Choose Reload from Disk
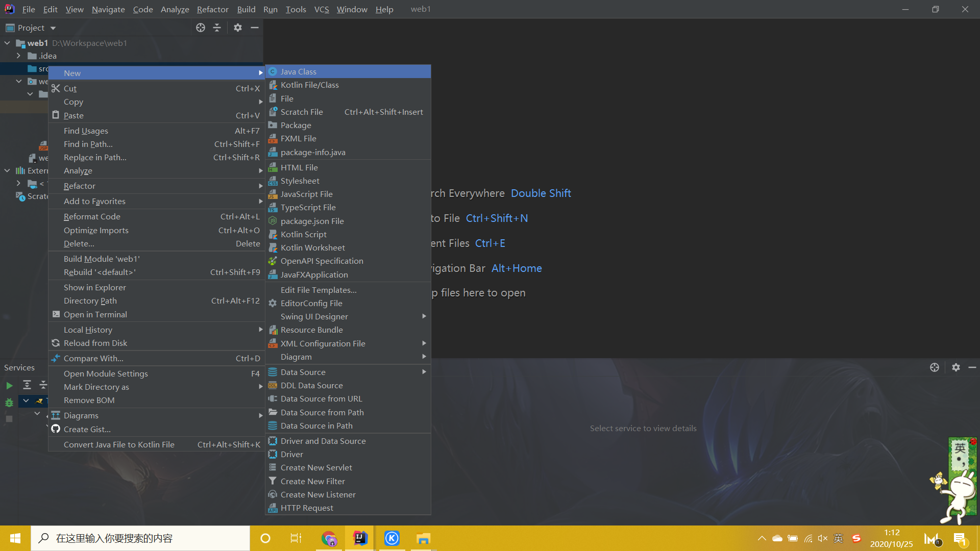The width and height of the screenshot is (980, 551). (157, 343)
